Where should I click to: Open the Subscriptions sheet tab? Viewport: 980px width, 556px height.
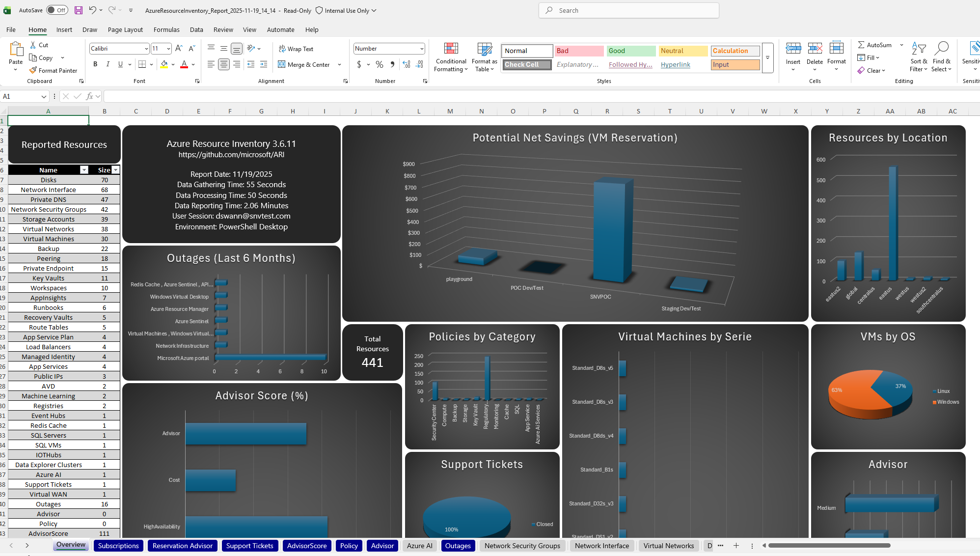pos(118,546)
